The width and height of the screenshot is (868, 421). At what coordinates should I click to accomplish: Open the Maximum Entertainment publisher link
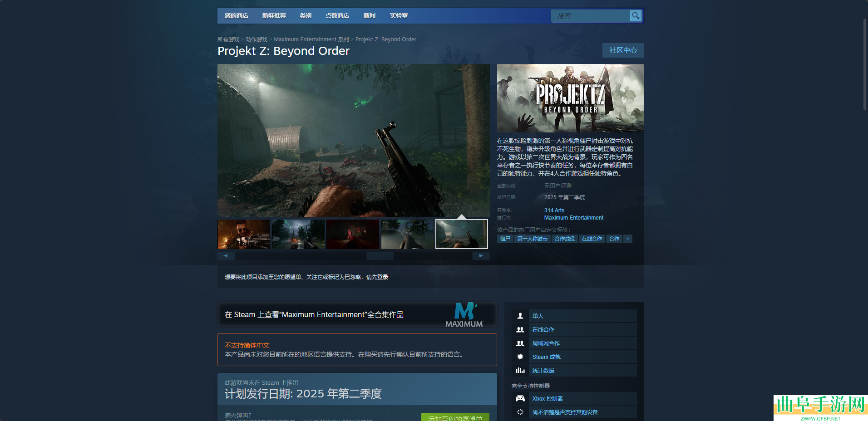(574, 218)
